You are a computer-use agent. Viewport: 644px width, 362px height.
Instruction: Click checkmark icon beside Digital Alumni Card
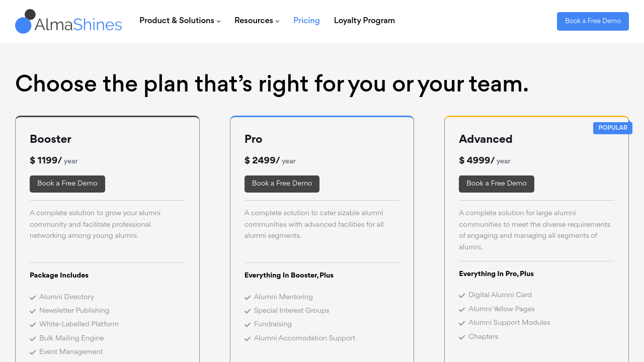[462, 296]
